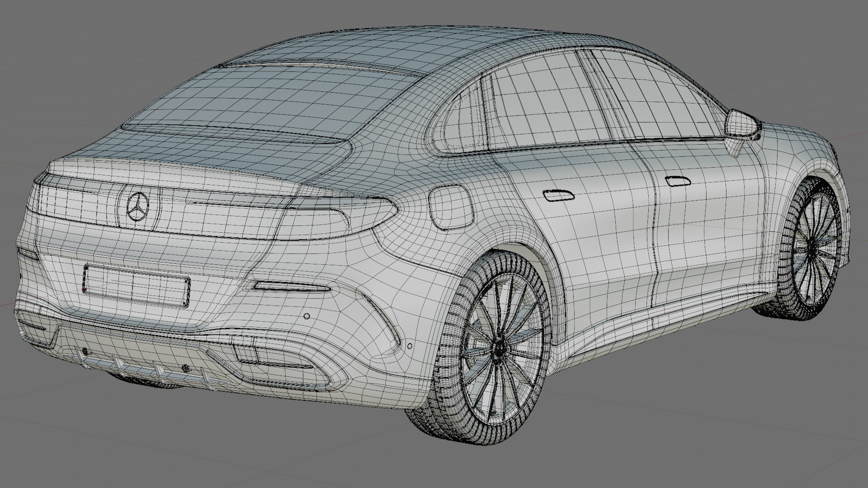
Task: Select the rear license plate mesh
Action: 137,286
